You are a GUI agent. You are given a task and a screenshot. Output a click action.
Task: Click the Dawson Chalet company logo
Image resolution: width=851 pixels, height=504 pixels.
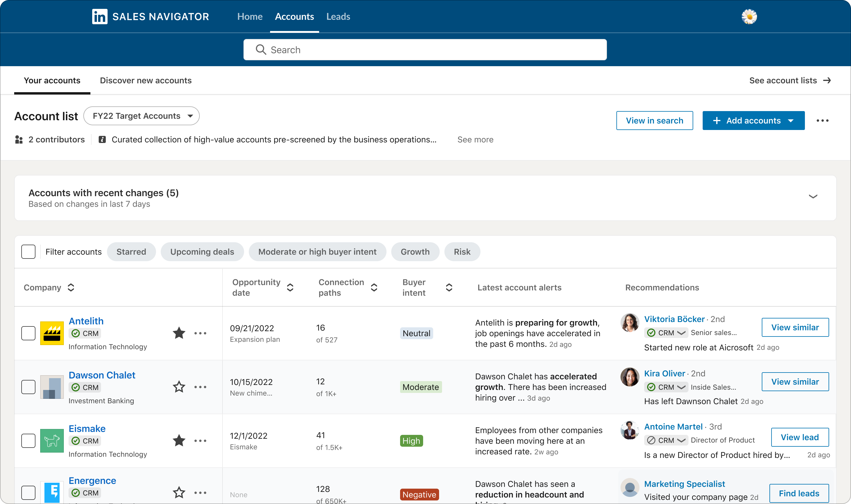[52, 387]
